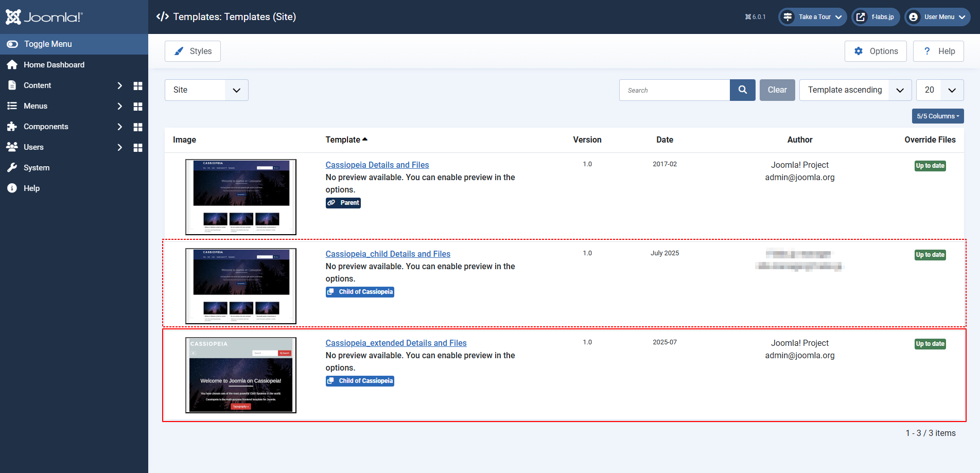Expand the Site client dropdown

206,90
